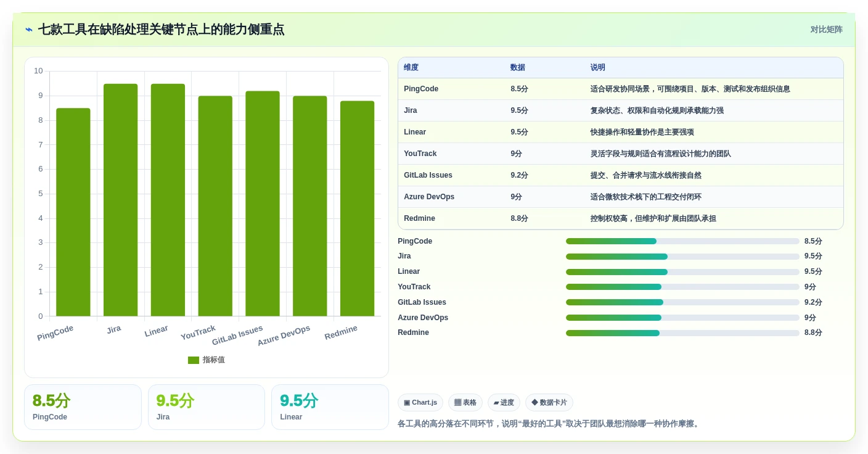
Task: Click description 提交、合并请求与流水线衔接自然
Action: (x=646, y=175)
